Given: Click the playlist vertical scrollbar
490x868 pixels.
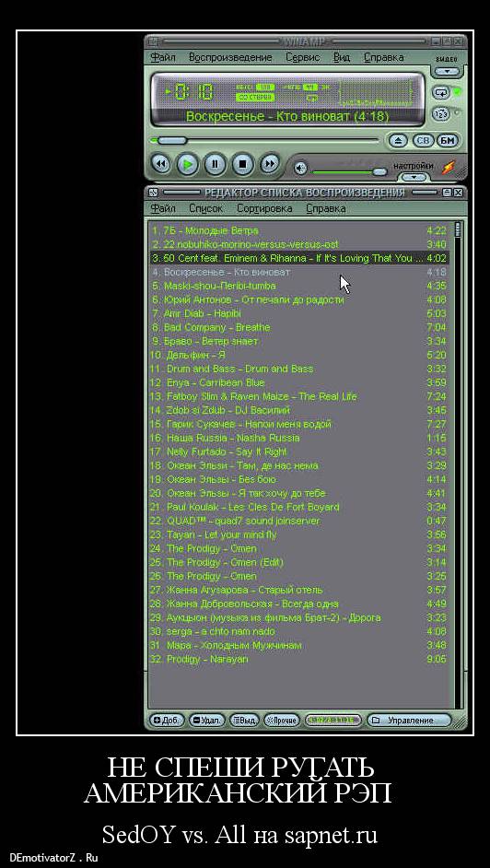Looking at the screenshot, I should (458, 465).
